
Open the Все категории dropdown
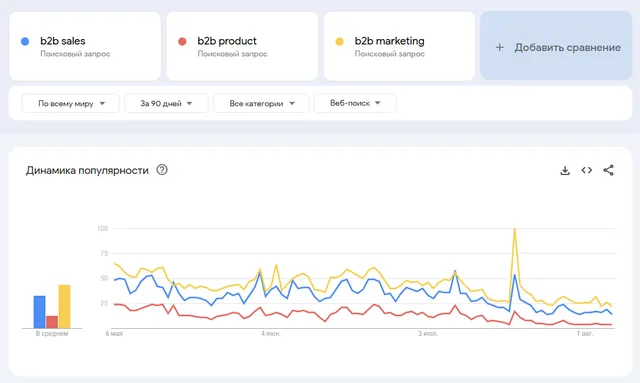(261, 103)
